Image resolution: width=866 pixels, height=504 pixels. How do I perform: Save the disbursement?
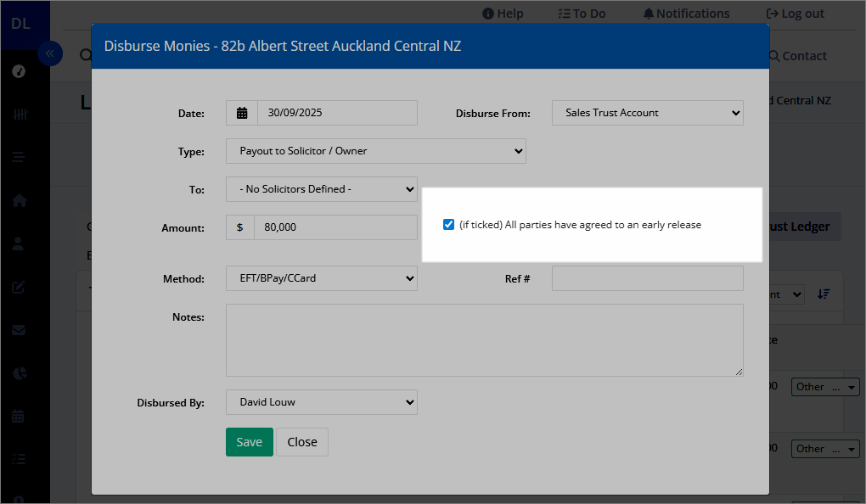click(x=249, y=442)
